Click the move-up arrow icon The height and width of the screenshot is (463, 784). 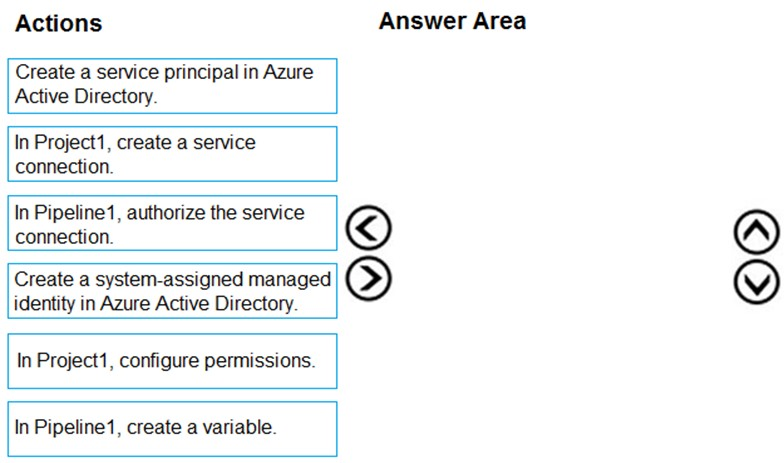(756, 232)
